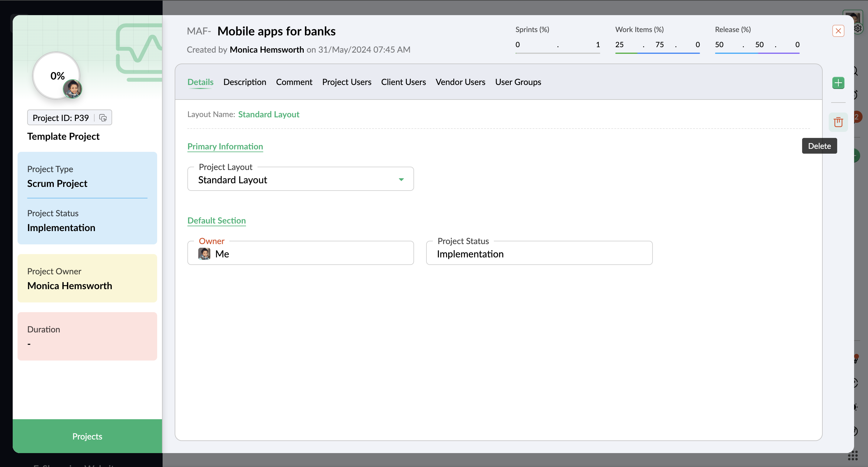Image resolution: width=868 pixels, height=467 pixels.
Task: Click the settings gear on profile avatar
Action: coord(858,28)
